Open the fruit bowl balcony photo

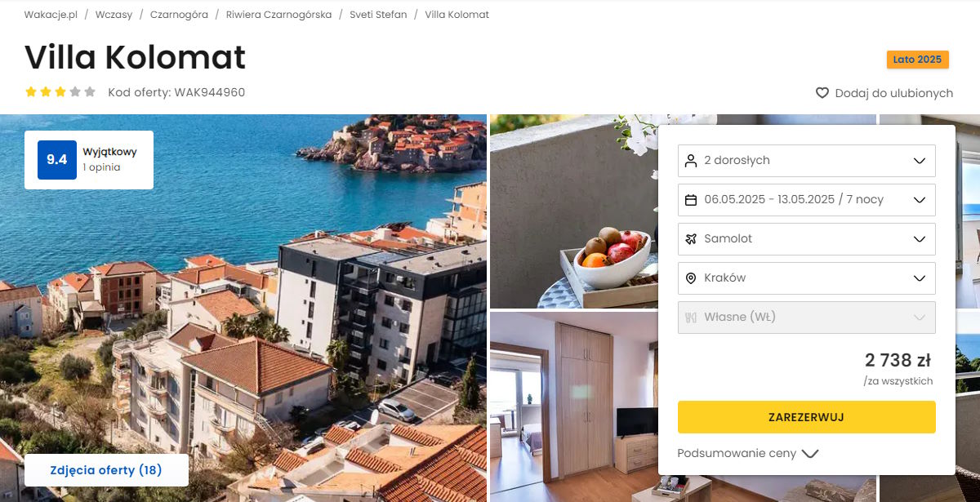pos(573,211)
